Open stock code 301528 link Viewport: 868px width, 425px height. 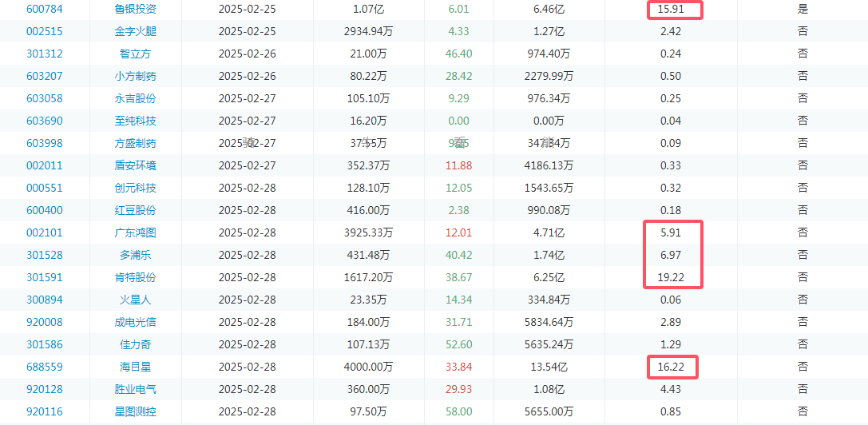(44, 255)
